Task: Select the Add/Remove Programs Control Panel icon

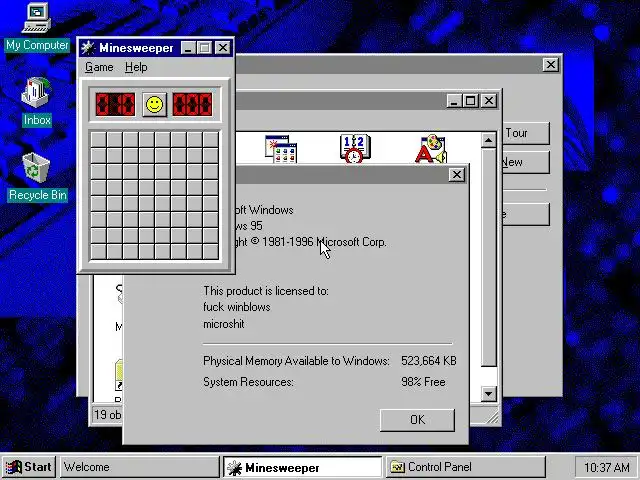Action: click(x=281, y=149)
